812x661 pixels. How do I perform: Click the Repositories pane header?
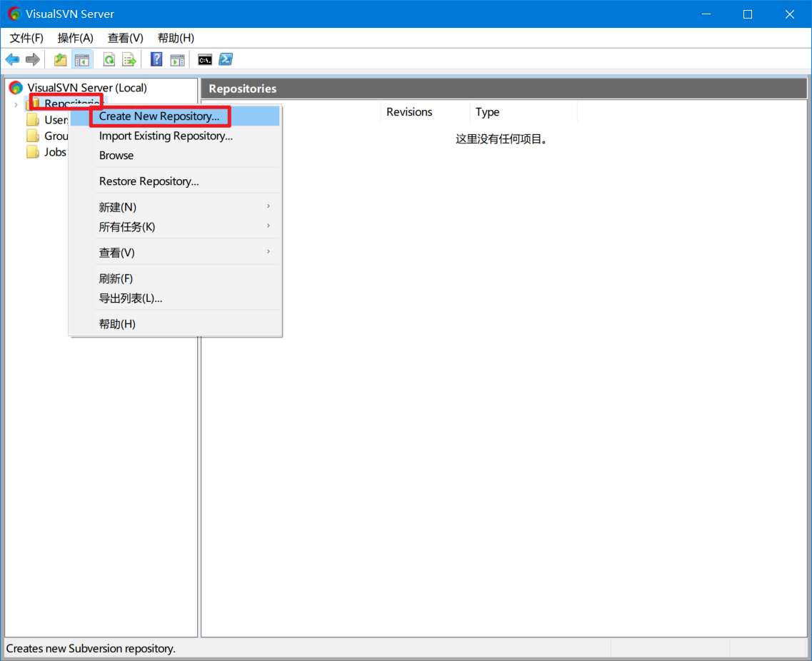click(504, 89)
